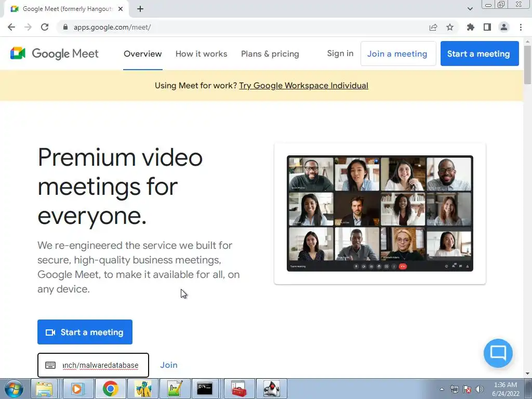The width and height of the screenshot is (532, 399).
Task: Click the browser forward arrow
Action: pos(28,27)
